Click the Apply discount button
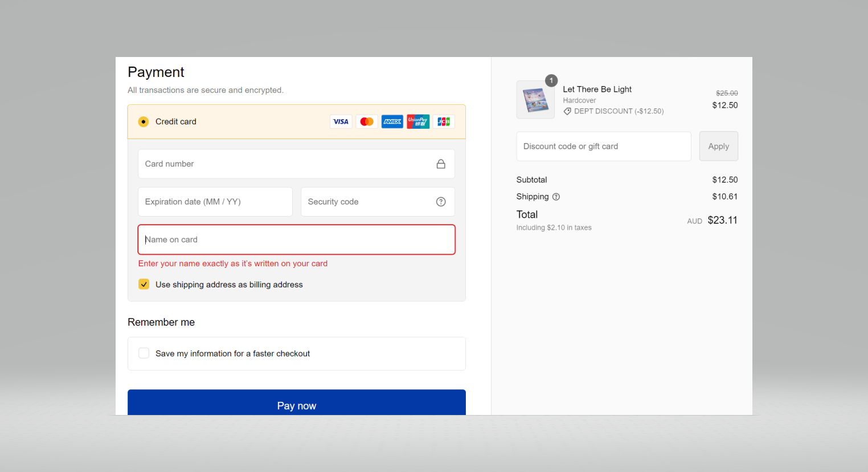The image size is (868, 472). 718,147
